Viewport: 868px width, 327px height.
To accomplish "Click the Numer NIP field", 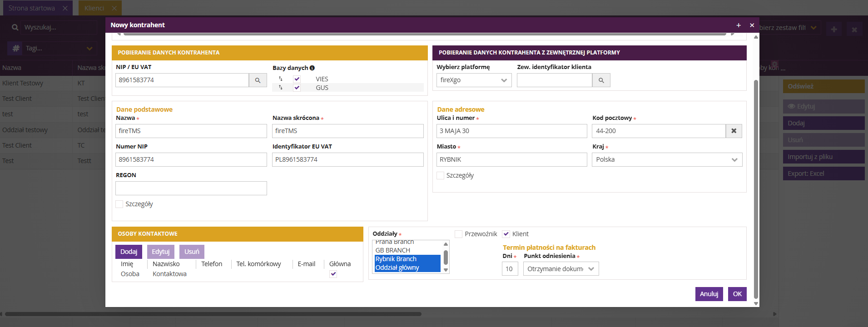I will (191, 159).
